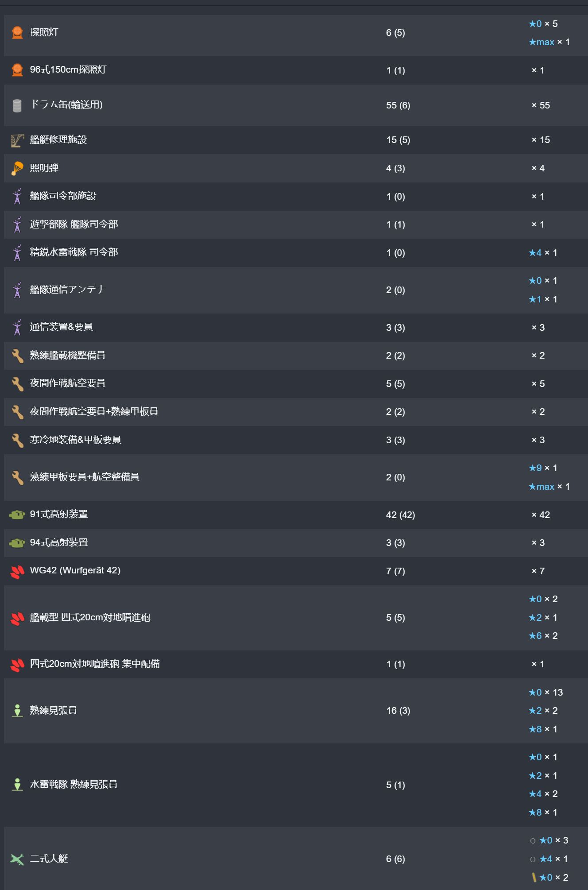This screenshot has width=588, height=890.
Task: Click the searchlight icon beside 探照灯
Action: click(x=17, y=33)
